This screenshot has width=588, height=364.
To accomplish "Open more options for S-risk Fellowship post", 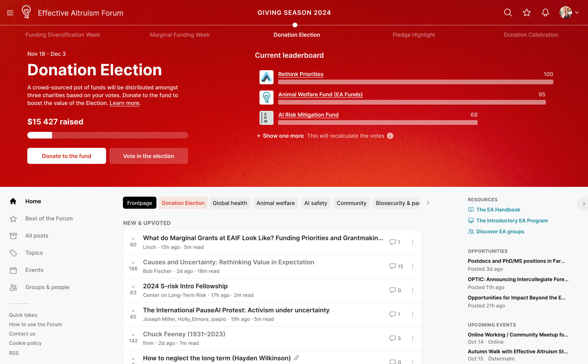I will tap(412, 290).
